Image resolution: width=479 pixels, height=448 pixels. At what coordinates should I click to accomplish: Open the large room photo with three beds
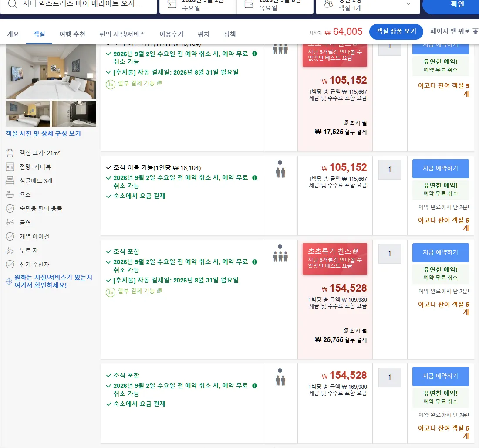coord(51,71)
